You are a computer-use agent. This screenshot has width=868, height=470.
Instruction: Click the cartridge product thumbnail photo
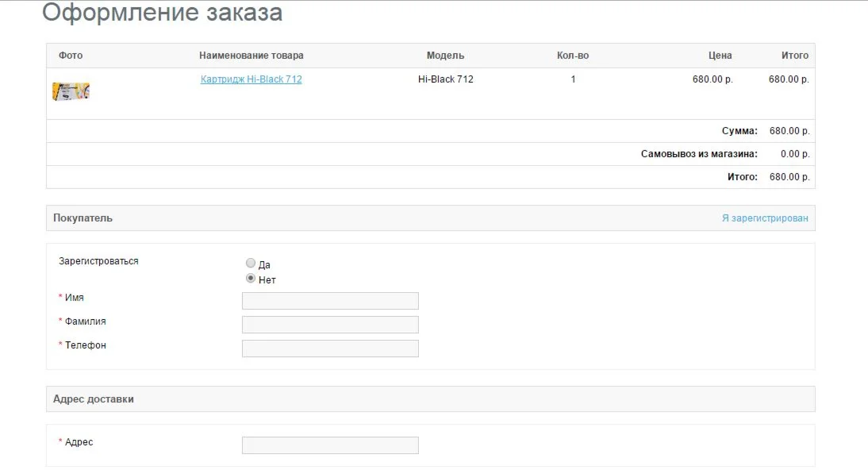coord(71,91)
